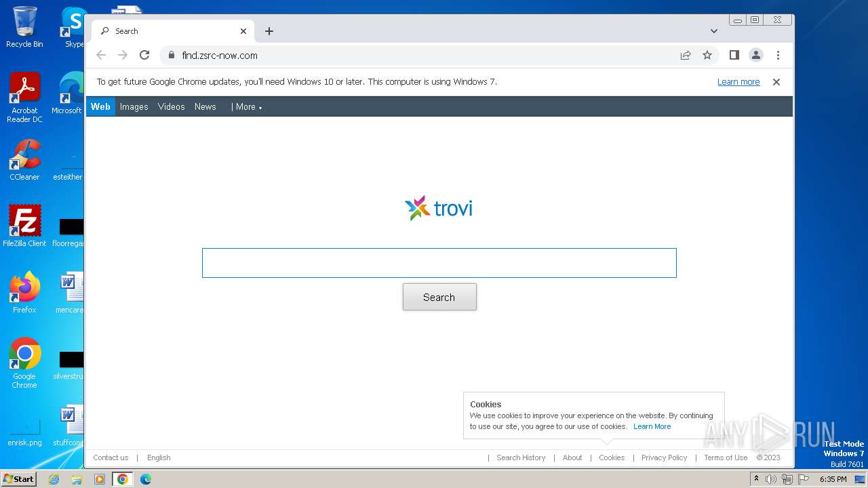Open the Terms of Use link
The width and height of the screenshot is (868, 488).
point(726,457)
